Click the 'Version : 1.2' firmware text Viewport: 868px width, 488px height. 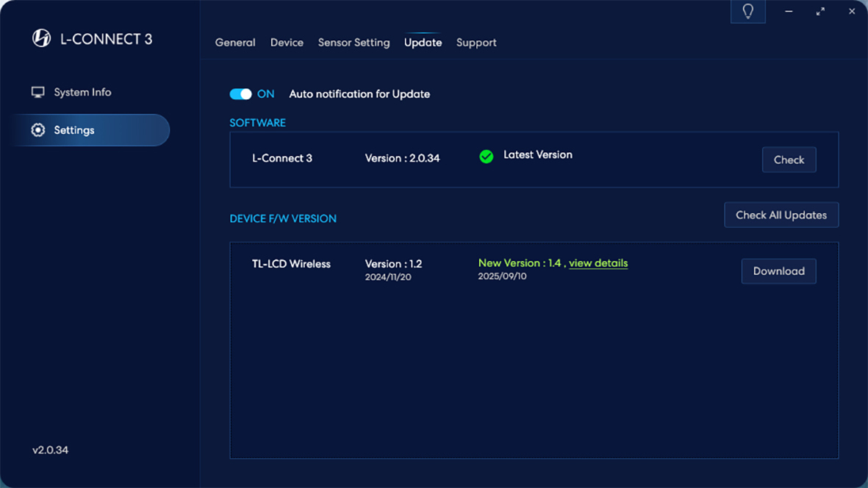[394, 264]
